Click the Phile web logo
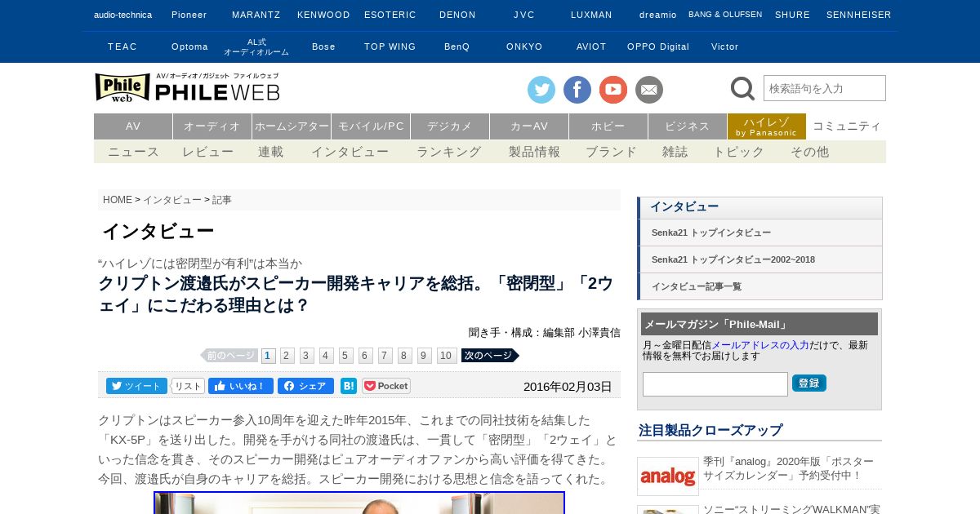The image size is (980, 514). pyautogui.click(x=187, y=87)
